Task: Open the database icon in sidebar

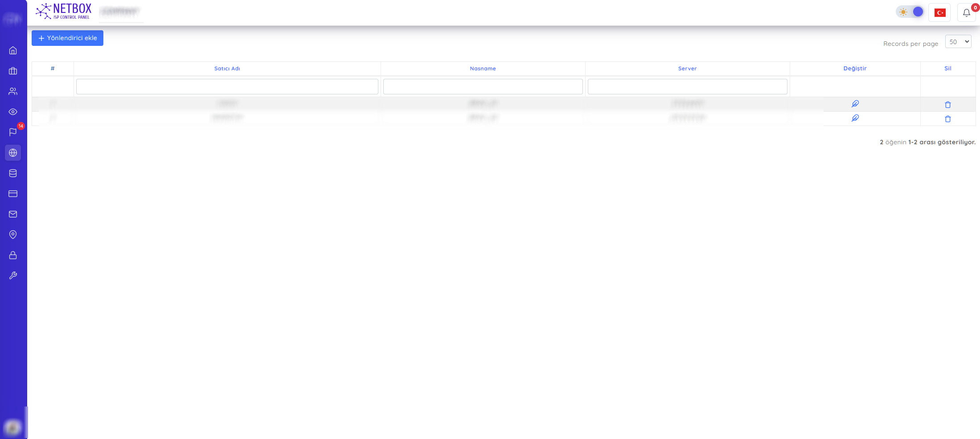Action: [x=13, y=173]
